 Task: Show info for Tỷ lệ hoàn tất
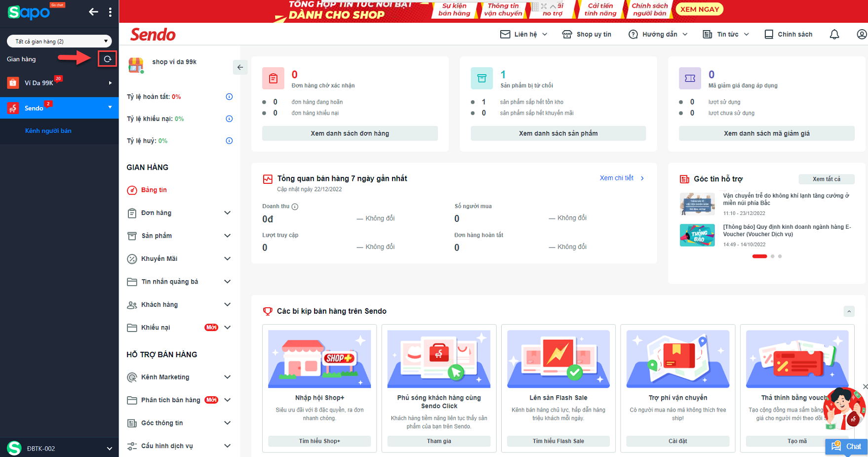pyautogui.click(x=229, y=97)
